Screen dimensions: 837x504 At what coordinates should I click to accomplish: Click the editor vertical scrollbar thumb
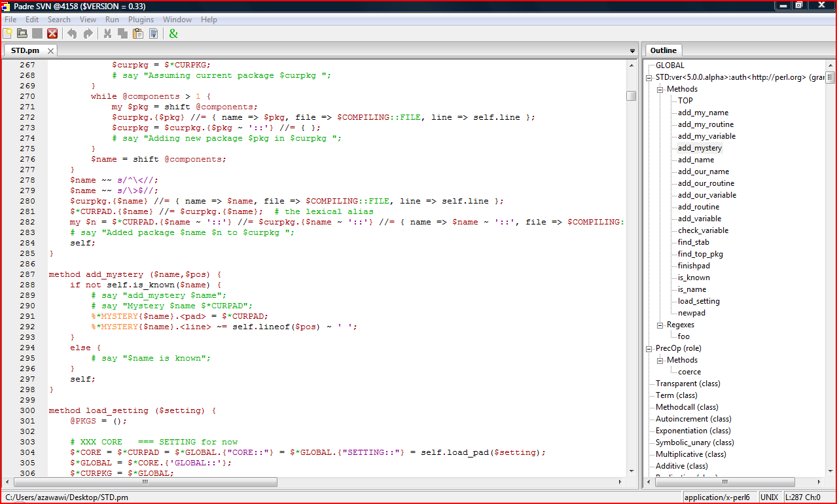pyautogui.click(x=631, y=96)
